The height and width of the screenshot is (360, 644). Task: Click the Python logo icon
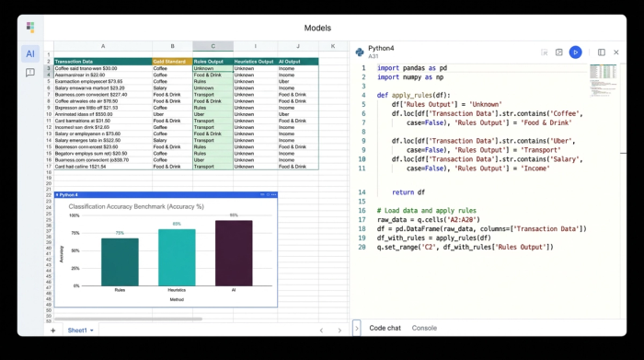360,52
